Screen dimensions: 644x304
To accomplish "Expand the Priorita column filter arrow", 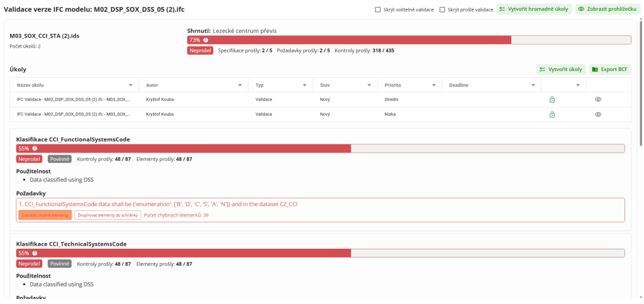I will point(434,85).
